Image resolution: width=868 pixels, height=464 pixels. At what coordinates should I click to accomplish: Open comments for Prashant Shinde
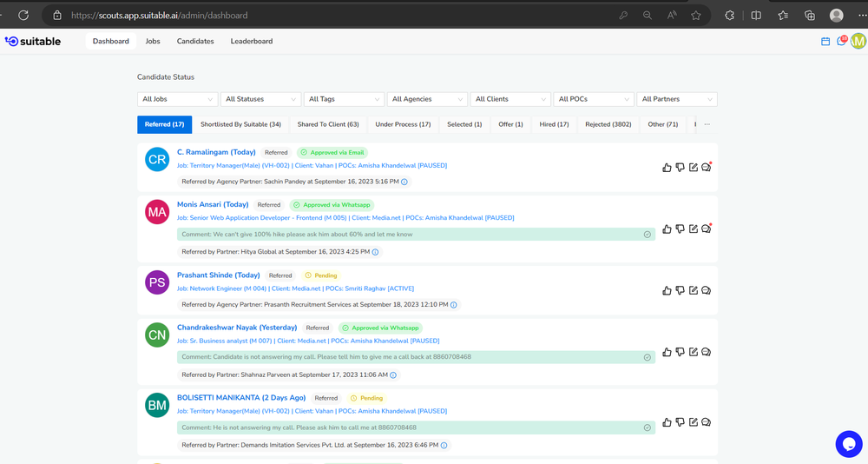[707, 290]
